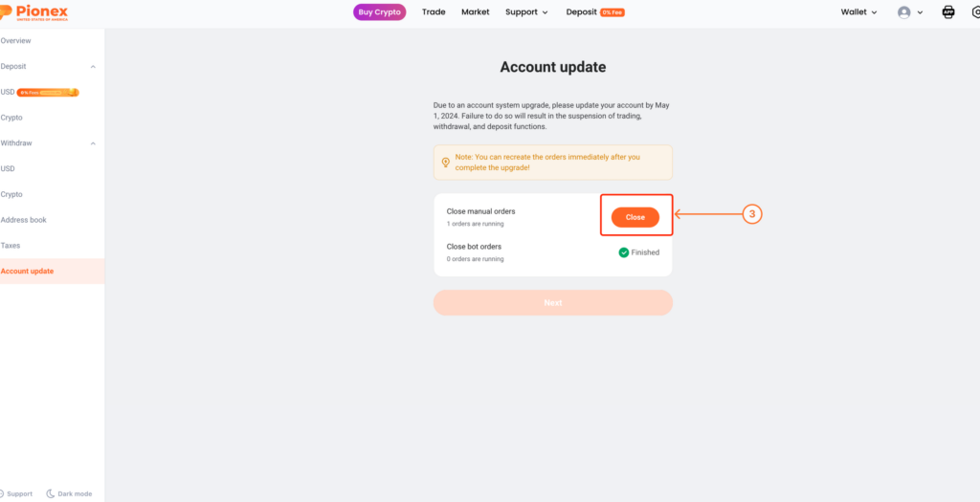
Task: Select Address book in sidebar
Action: click(24, 220)
